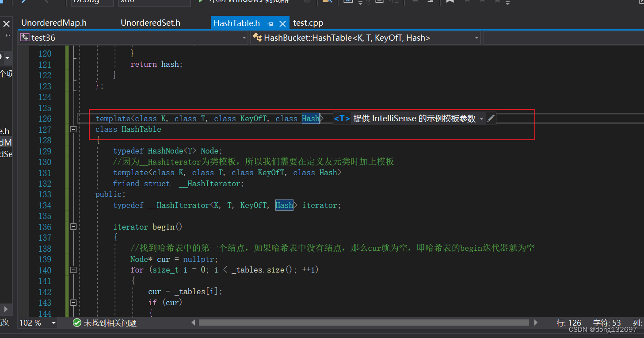Image resolution: width=644 pixels, height=338 pixels.
Task: Click the 提供 IntelliSense 的示例模板参数 label
Action: [414, 119]
